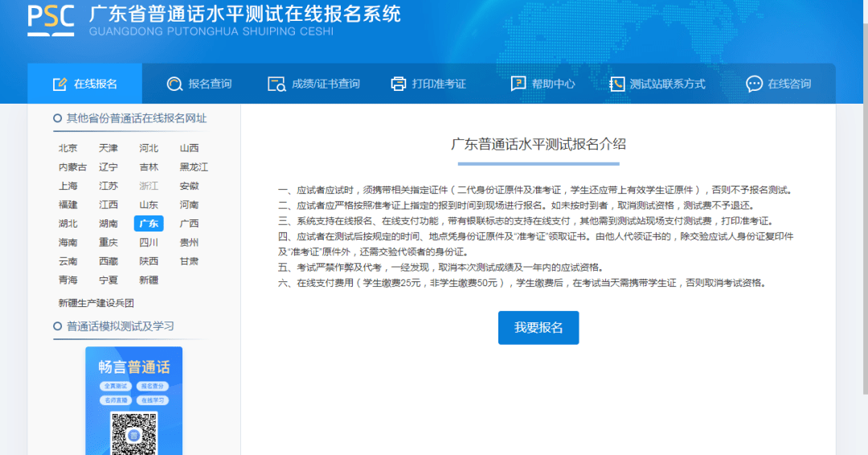Click the 报名查询 magnifier icon
868x455 pixels.
tap(174, 84)
